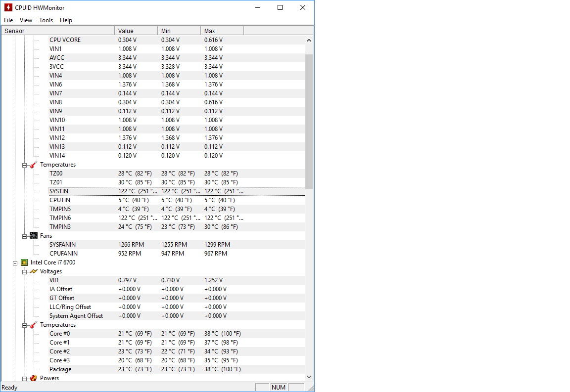Viewport: 570px width, 392px height.
Task: Click the vertical scrollbar thumb
Action: [309, 122]
